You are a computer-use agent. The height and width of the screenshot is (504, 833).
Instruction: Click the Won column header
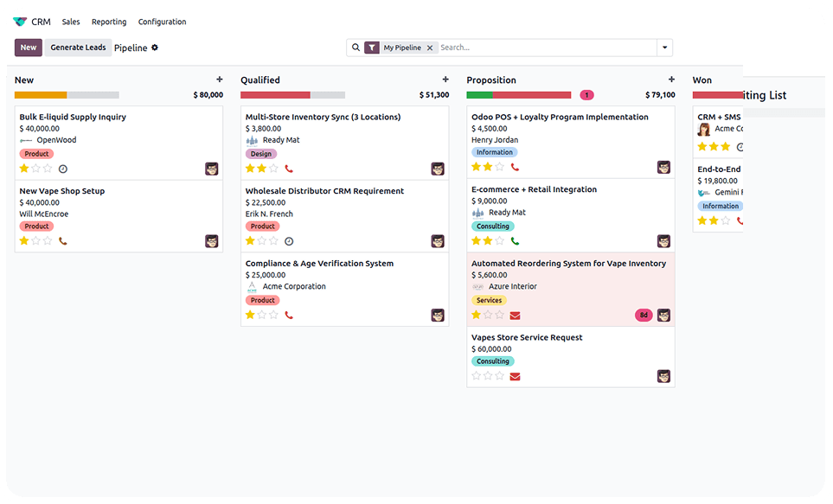click(702, 80)
